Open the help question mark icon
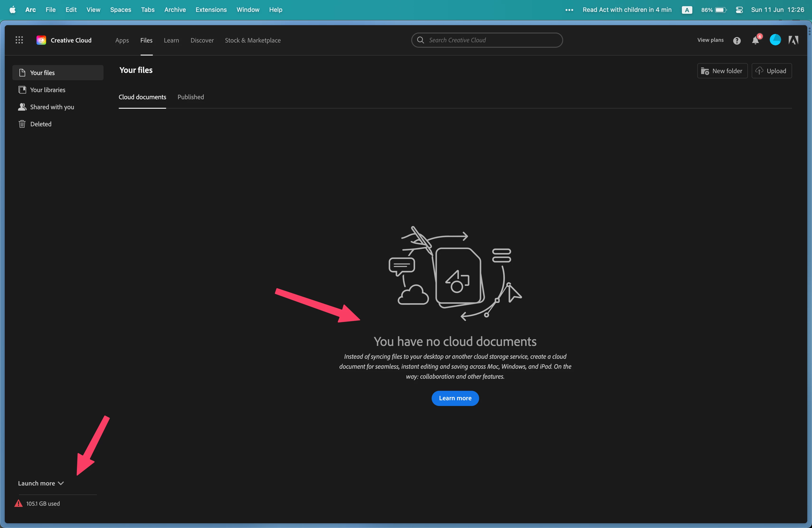Viewport: 812px width, 528px height. tap(736, 41)
